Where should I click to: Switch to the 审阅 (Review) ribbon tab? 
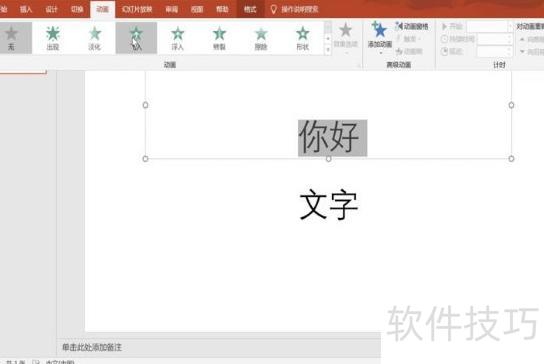click(x=171, y=9)
